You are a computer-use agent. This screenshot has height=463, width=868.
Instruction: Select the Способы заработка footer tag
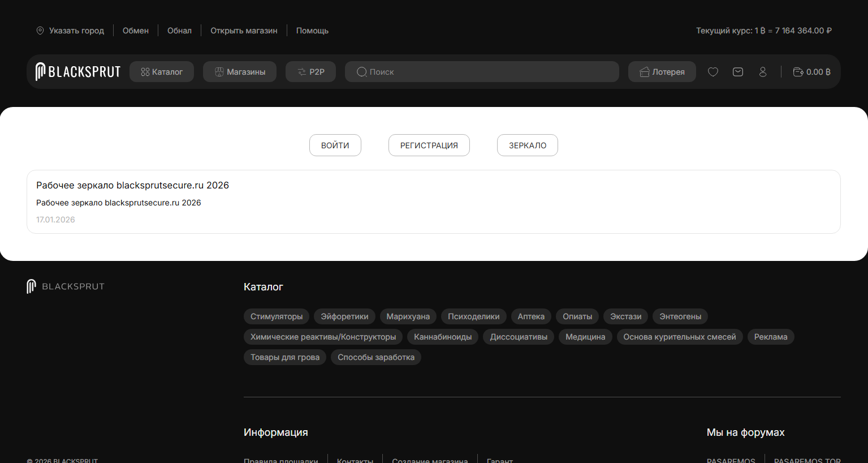point(376,357)
